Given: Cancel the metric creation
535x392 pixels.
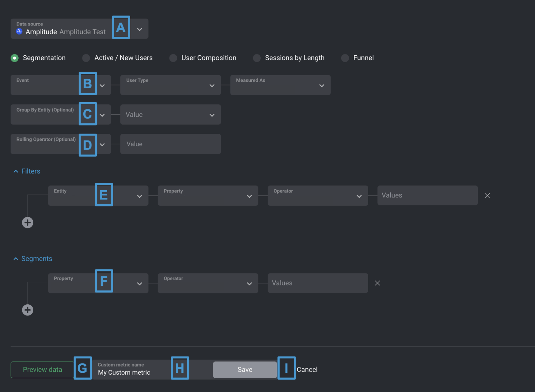Looking at the screenshot, I should [307, 369].
